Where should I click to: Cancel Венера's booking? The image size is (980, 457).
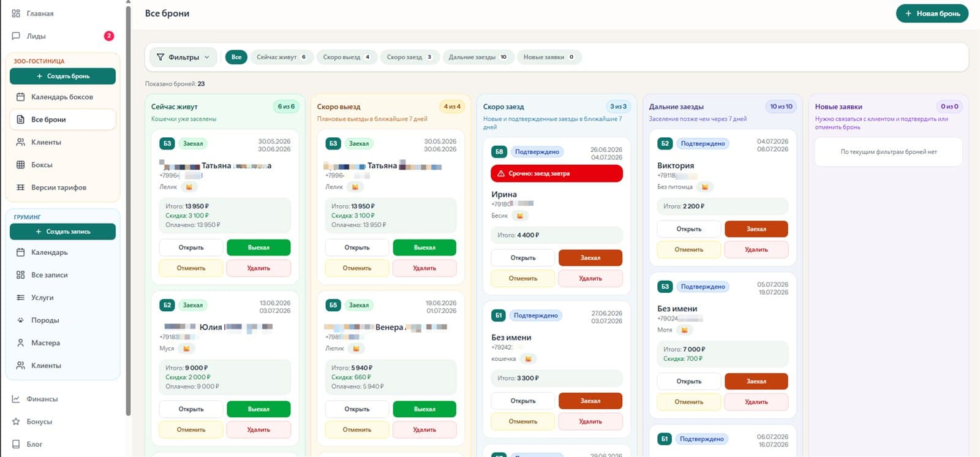tap(357, 430)
